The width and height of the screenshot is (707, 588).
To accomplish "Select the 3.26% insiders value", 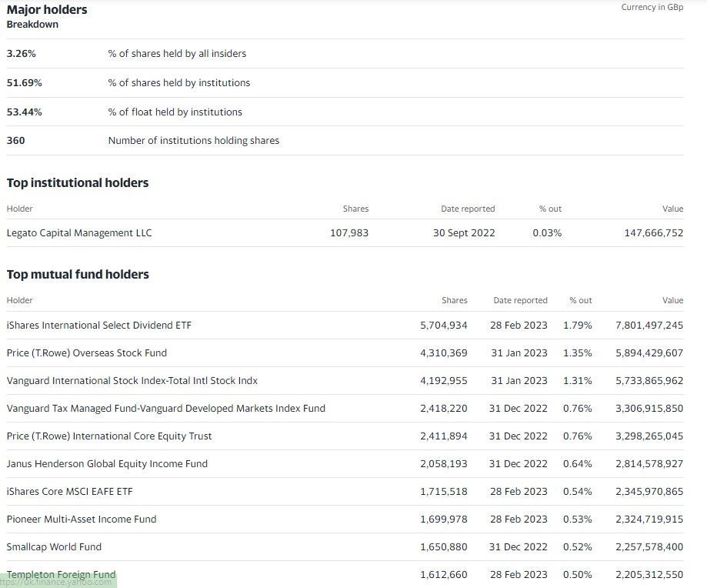I will coord(22,53).
